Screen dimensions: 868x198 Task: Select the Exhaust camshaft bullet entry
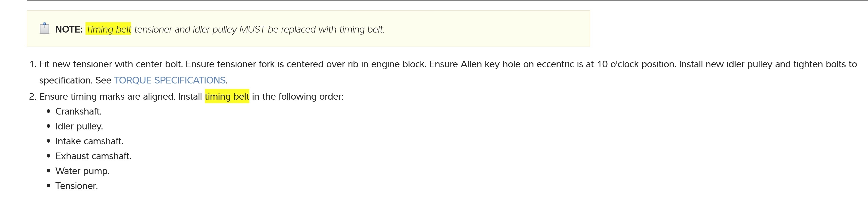tap(93, 156)
